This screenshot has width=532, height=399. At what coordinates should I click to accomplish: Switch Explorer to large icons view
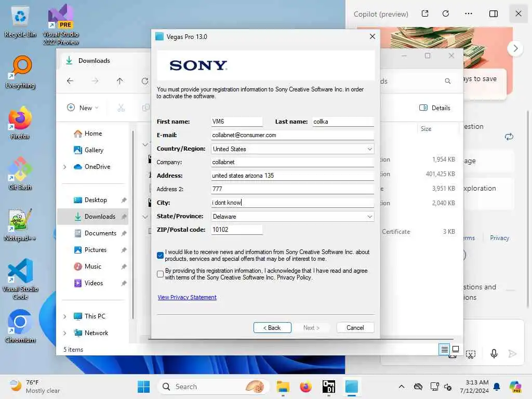[x=456, y=349]
